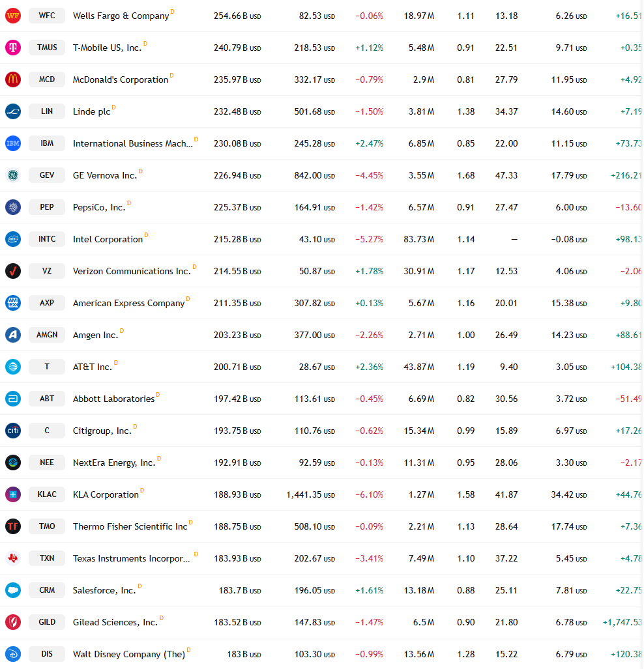Open Amgen Inc. company link
Viewport: 644px width, 669px height.
(x=95, y=335)
